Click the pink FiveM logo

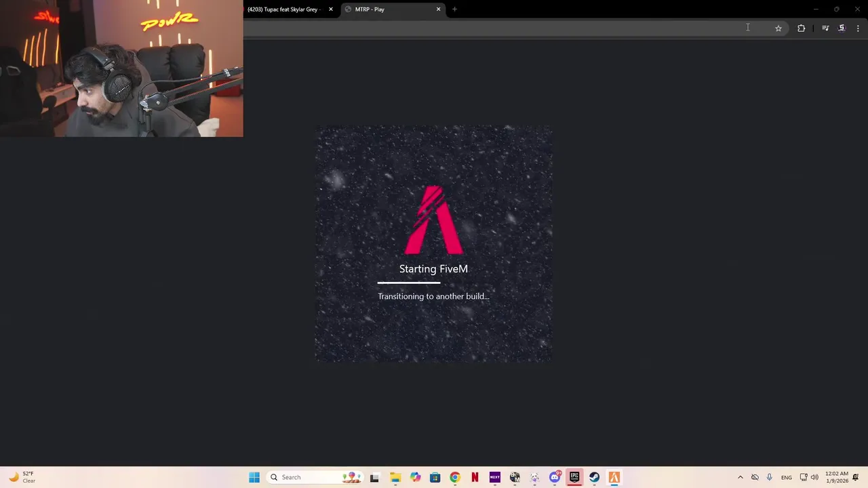tap(434, 220)
